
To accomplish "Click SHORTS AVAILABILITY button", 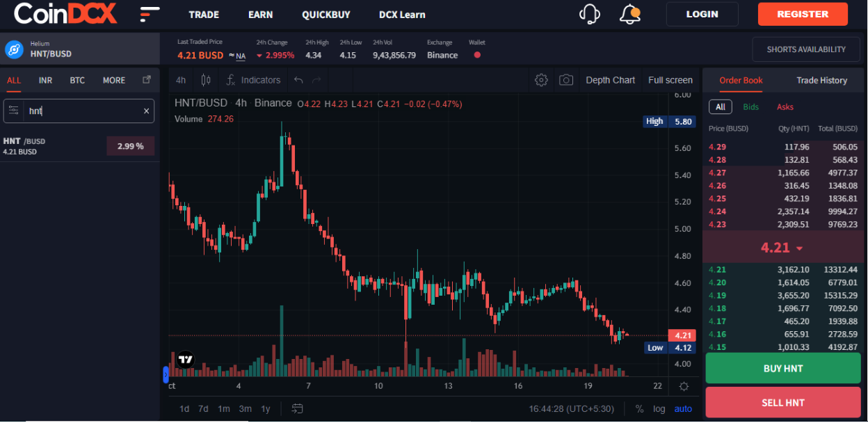I will pyautogui.click(x=806, y=49).
